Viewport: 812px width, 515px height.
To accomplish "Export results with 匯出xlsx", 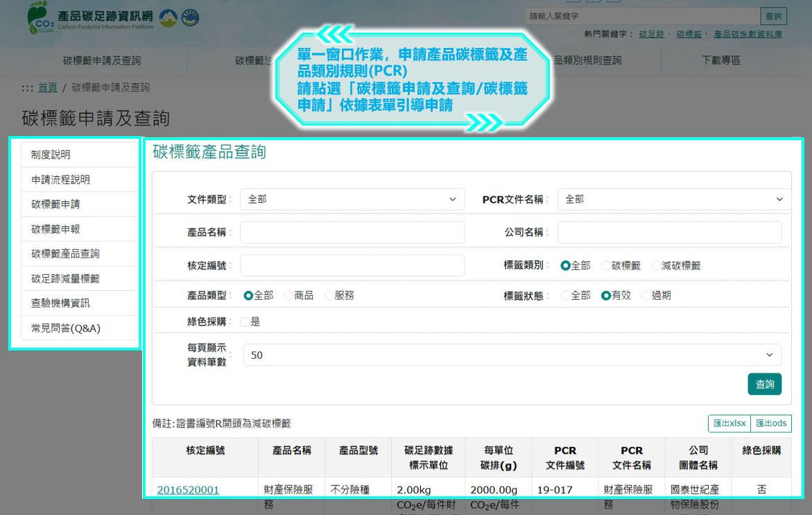I will [729, 423].
